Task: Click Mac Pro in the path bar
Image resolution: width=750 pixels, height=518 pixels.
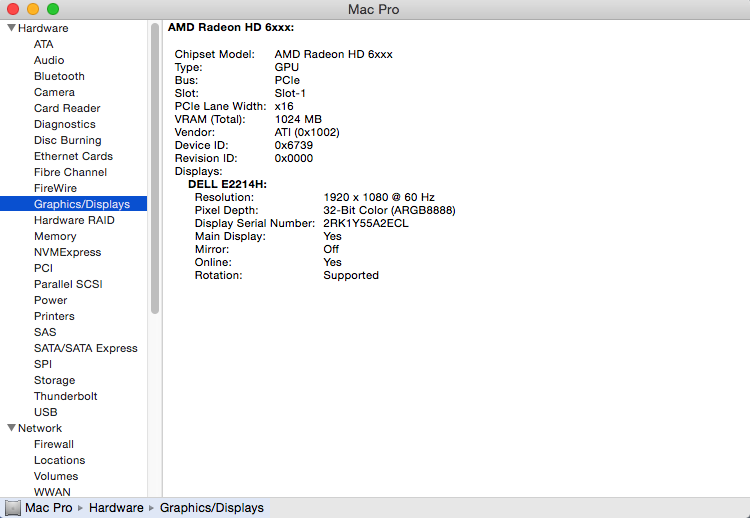Action: tap(49, 507)
